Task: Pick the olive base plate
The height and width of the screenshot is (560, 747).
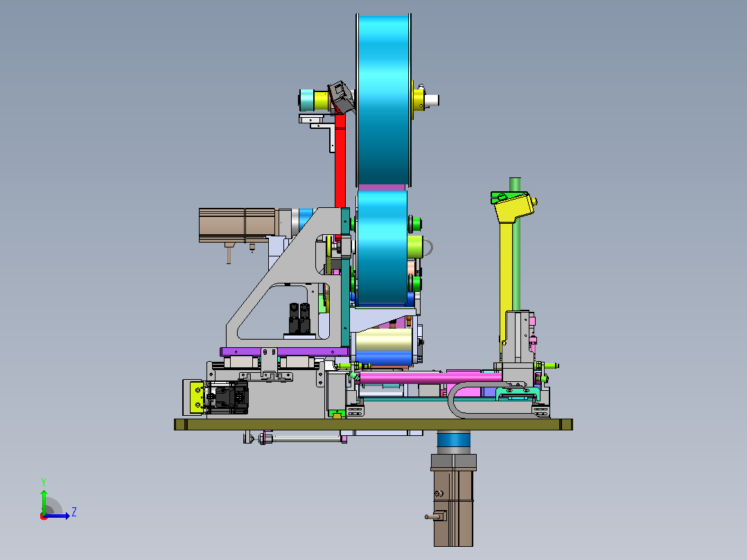Action: tap(373, 424)
